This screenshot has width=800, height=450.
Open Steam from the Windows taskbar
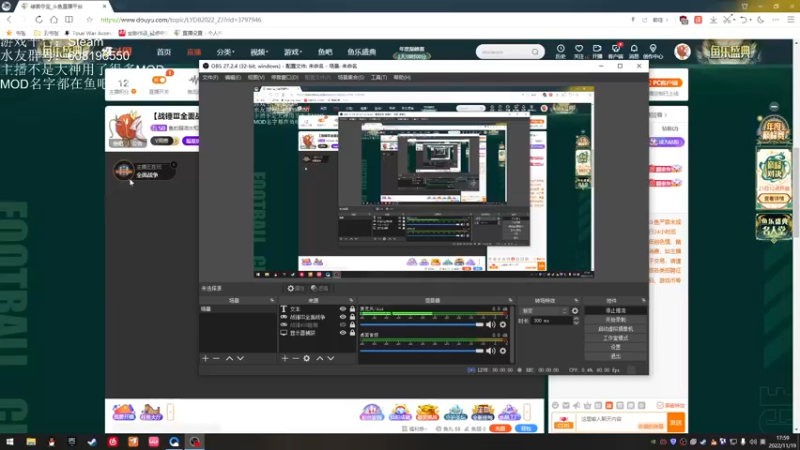(x=92, y=442)
